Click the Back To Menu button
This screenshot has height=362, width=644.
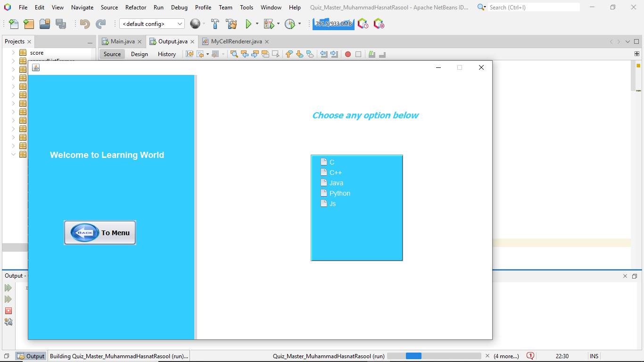100,232
